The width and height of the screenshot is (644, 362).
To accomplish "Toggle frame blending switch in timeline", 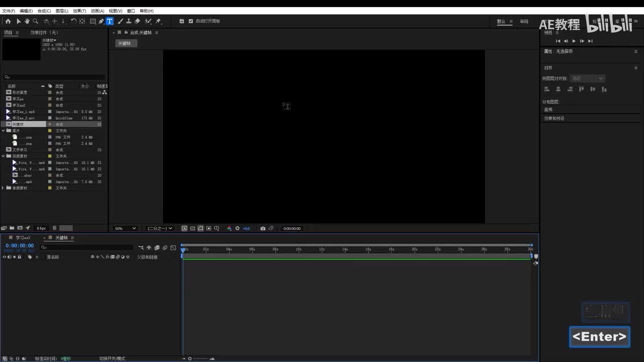I will tap(157, 247).
